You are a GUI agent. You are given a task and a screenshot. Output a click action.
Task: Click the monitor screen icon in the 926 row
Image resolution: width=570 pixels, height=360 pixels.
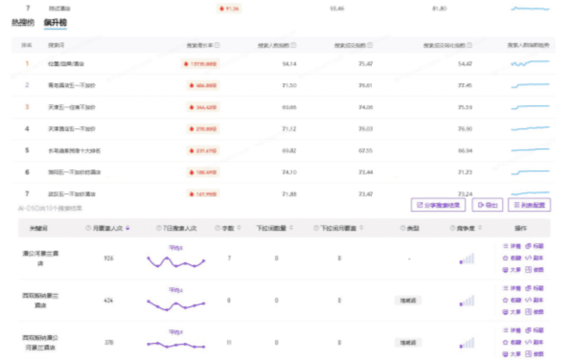coord(505,270)
